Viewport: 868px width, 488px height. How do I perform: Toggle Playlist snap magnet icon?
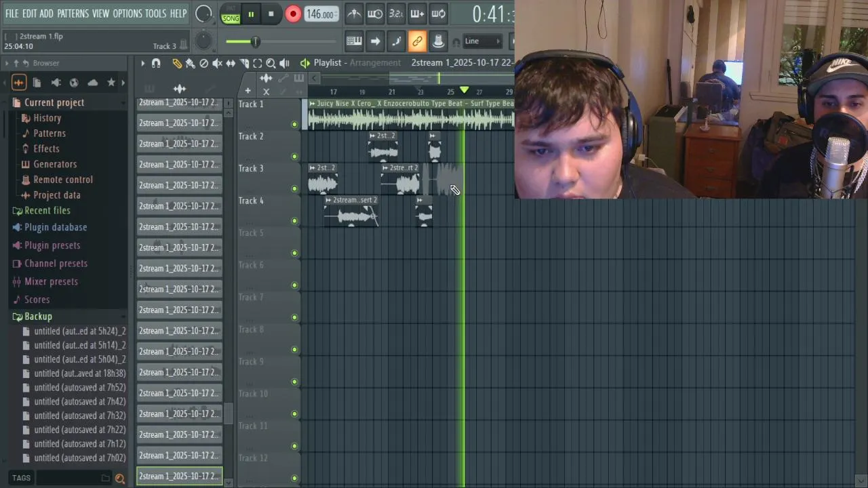point(156,63)
